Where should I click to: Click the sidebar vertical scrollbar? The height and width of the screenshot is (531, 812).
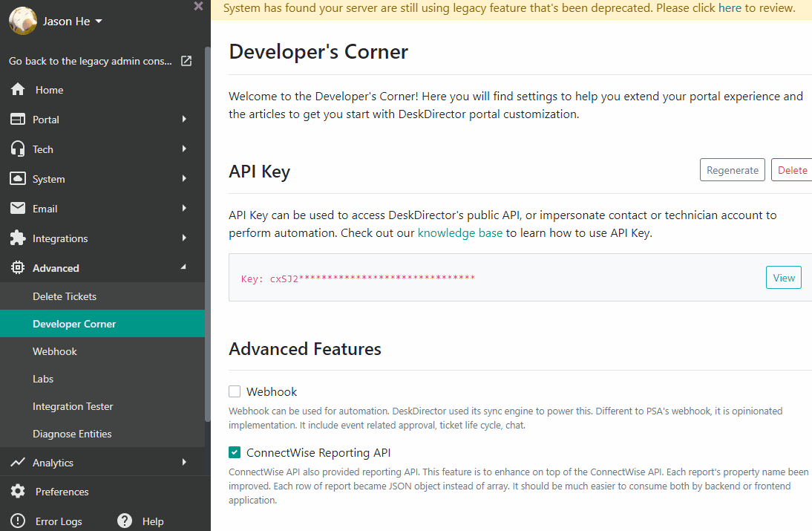[x=208, y=233]
